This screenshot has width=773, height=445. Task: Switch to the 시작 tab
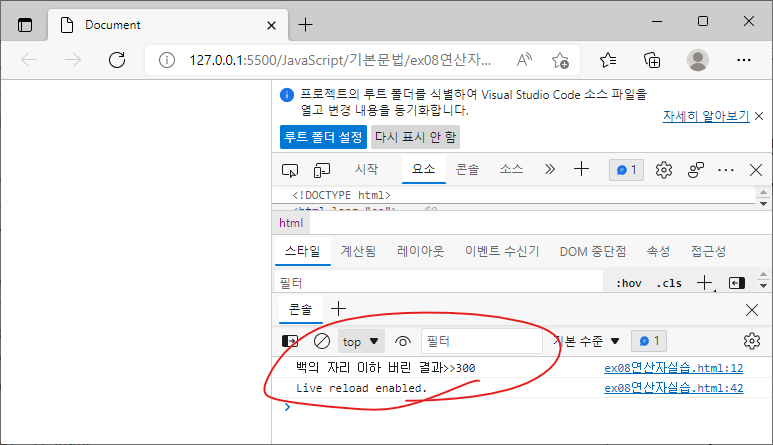coord(366,169)
